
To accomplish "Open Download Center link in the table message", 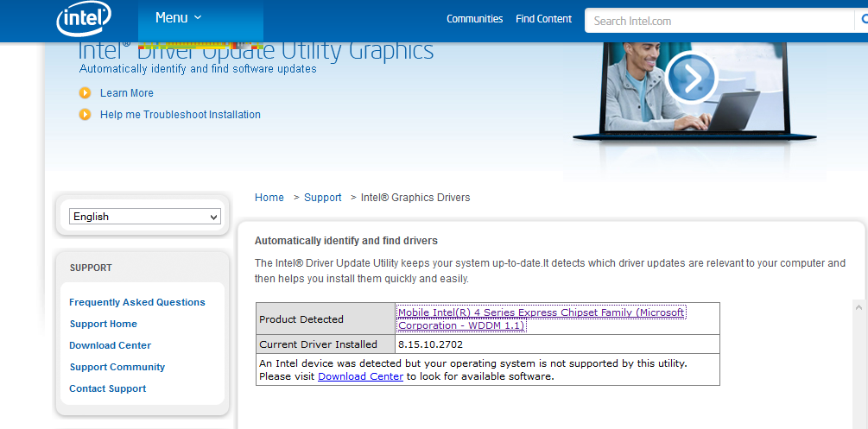I will (x=360, y=376).
